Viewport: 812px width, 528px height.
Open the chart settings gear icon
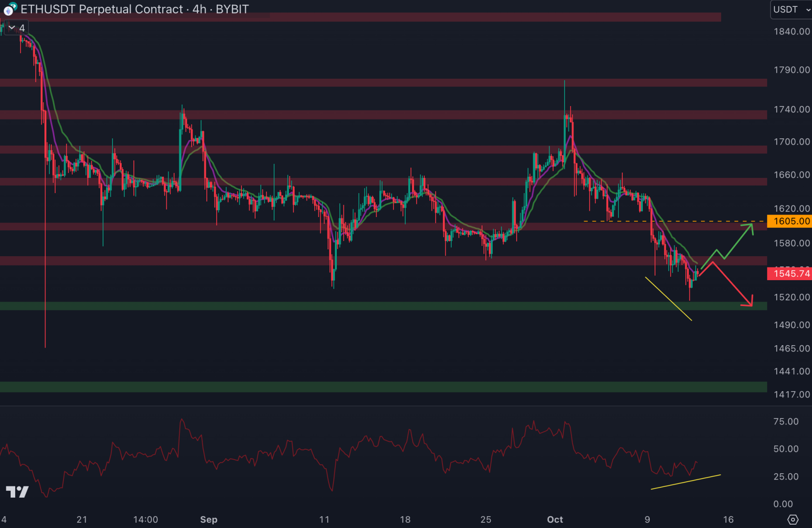point(793,519)
